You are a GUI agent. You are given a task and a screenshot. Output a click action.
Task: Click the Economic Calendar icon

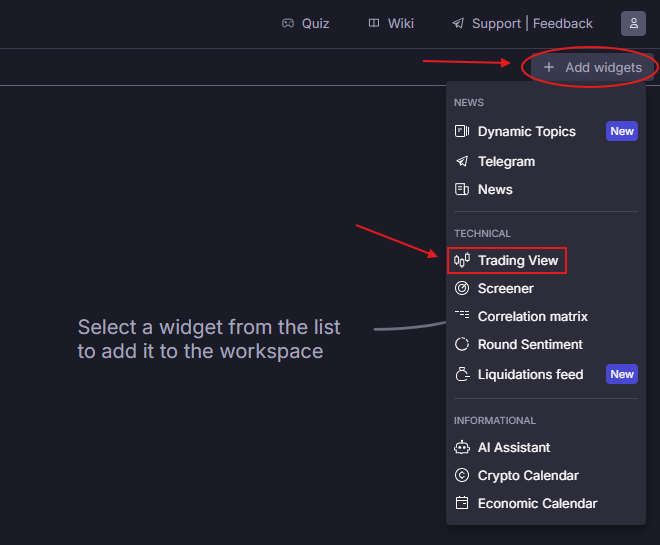coord(462,503)
